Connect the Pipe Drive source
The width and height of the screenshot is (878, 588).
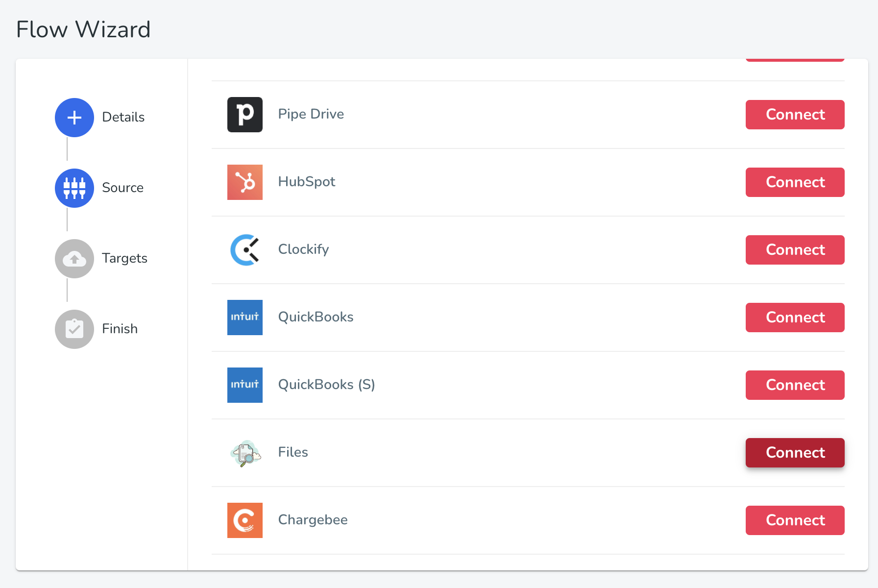(x=795, y=115)
